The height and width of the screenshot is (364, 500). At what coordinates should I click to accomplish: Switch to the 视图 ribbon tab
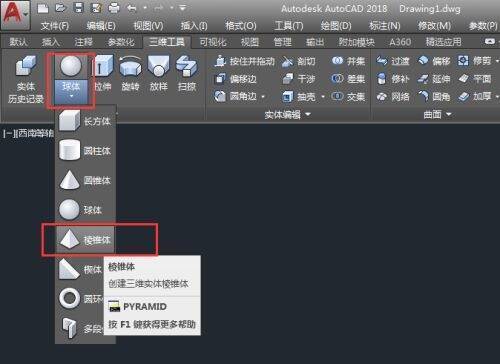[x=250, y=42]
